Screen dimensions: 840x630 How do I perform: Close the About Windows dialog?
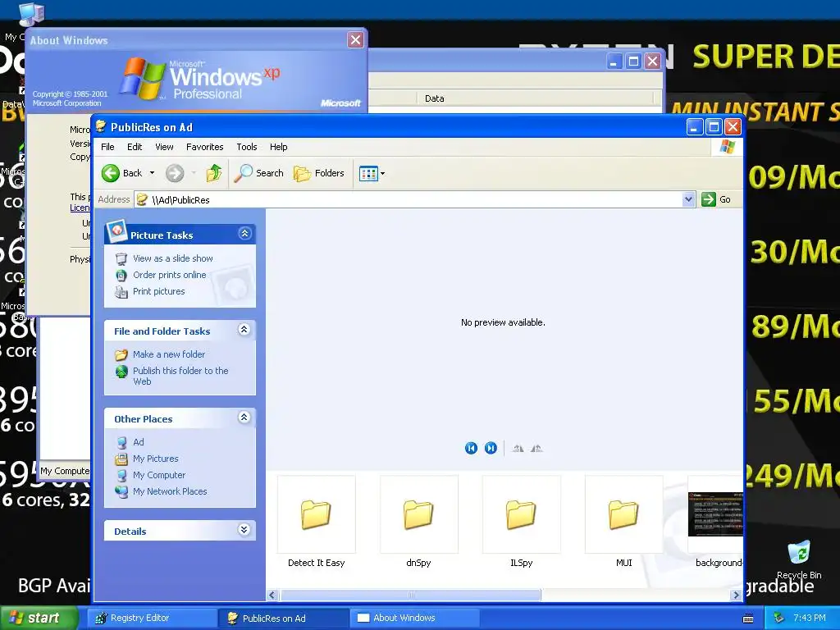[355, 39]
